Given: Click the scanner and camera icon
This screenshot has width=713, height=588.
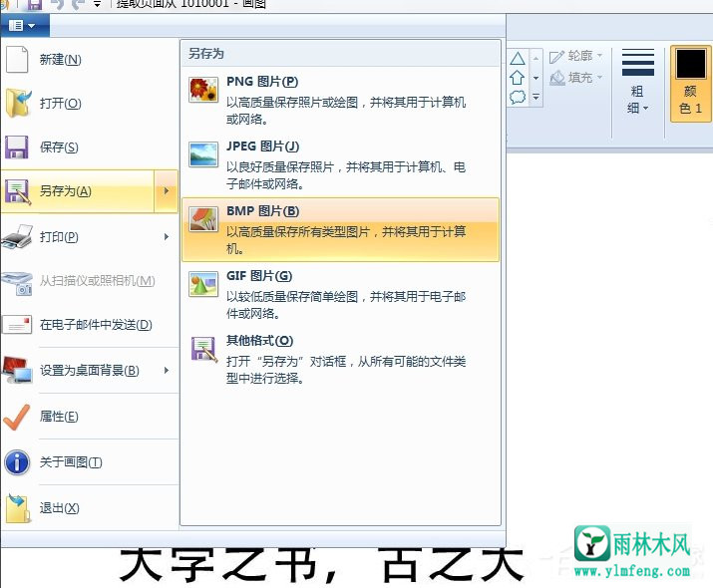Looking at the screenshot, I should pyautogui.click(x=17, y=283).
